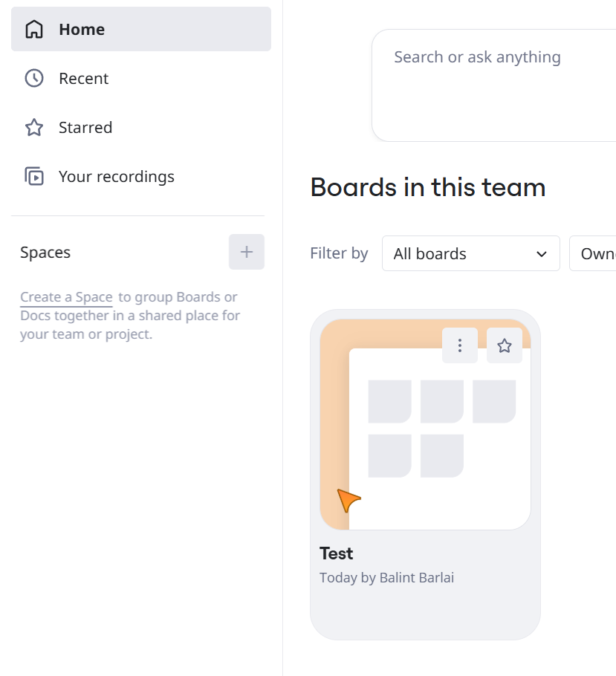Select the Starred label in sidebar
Viewport: 616px width, 676px height.
pyautogui.click(x=85, y=128)
